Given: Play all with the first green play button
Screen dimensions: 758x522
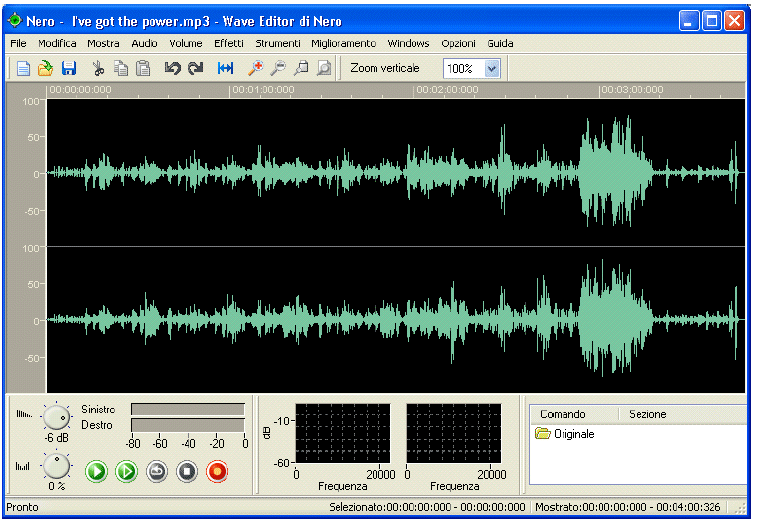Looking at the screenshot, I should coord(96,471).
